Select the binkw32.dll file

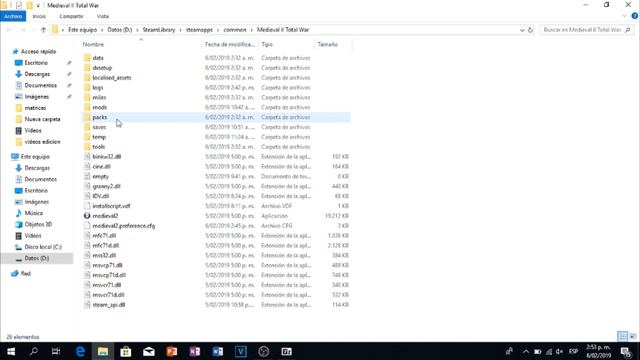coord(107,157)
